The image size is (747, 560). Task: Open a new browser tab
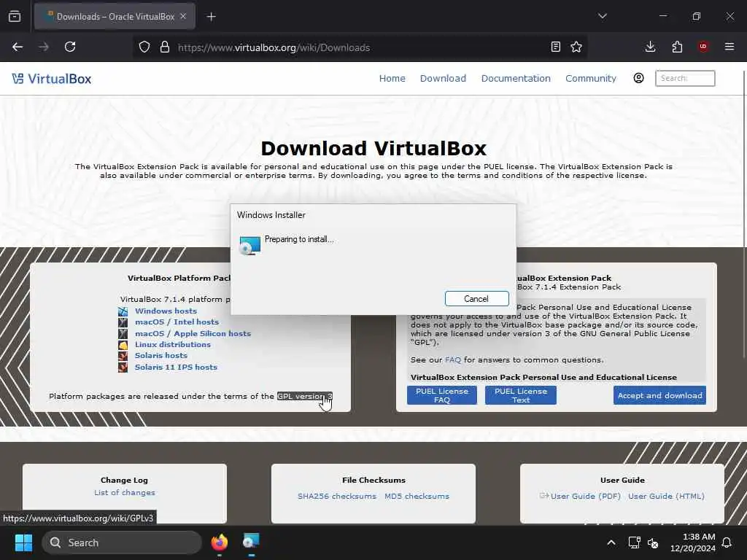click(211, 17)
